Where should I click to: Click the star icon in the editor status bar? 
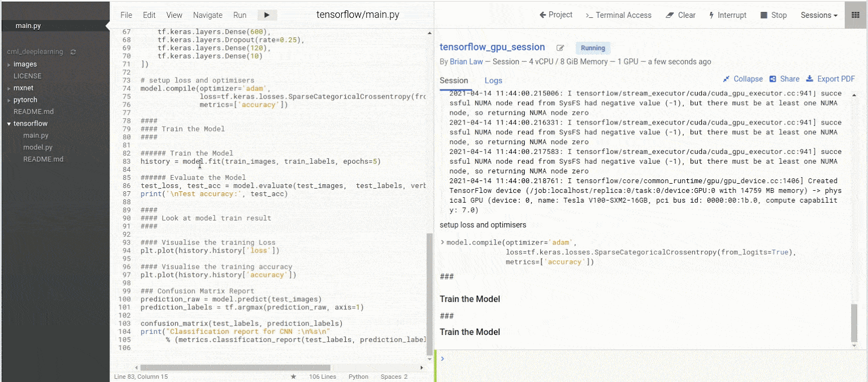(x=293, y=377)
